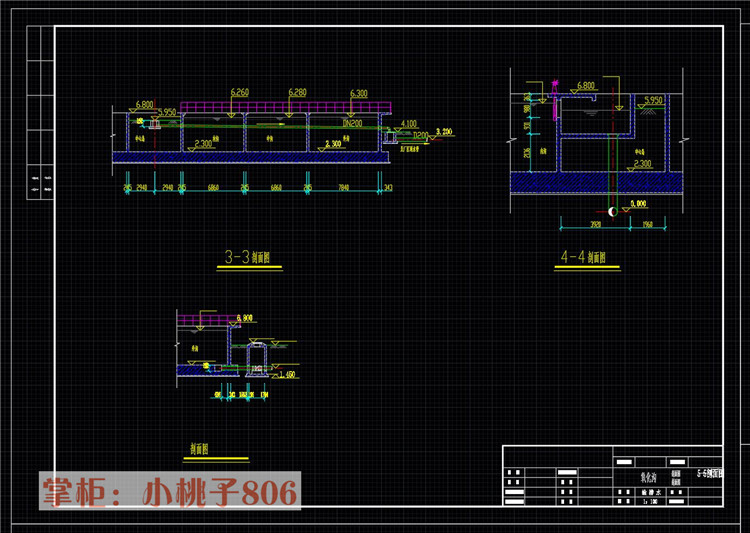Screen dimensions: 750x533
Task: Click the 3-3 剖面图 section title
Action: pos(247,257)
